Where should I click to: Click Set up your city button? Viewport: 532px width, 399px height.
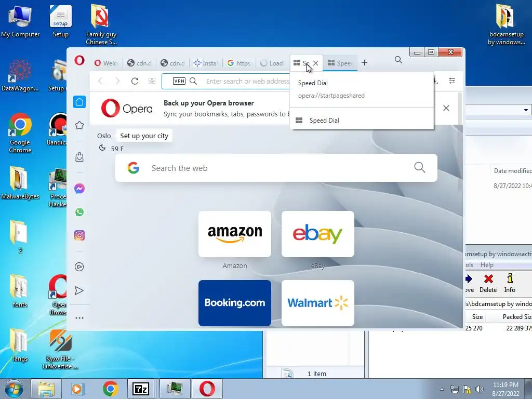(x=144, y=136)
